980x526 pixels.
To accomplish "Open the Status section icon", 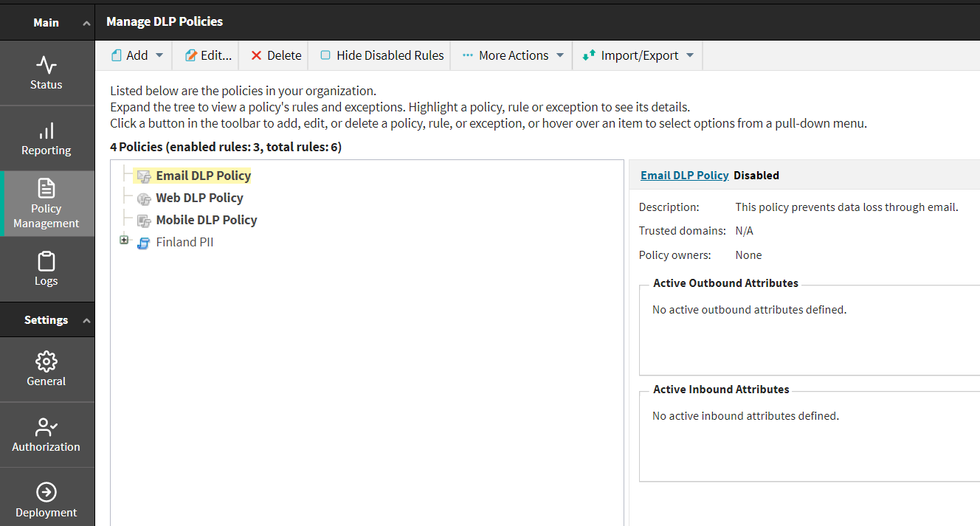I will (46, 65).
